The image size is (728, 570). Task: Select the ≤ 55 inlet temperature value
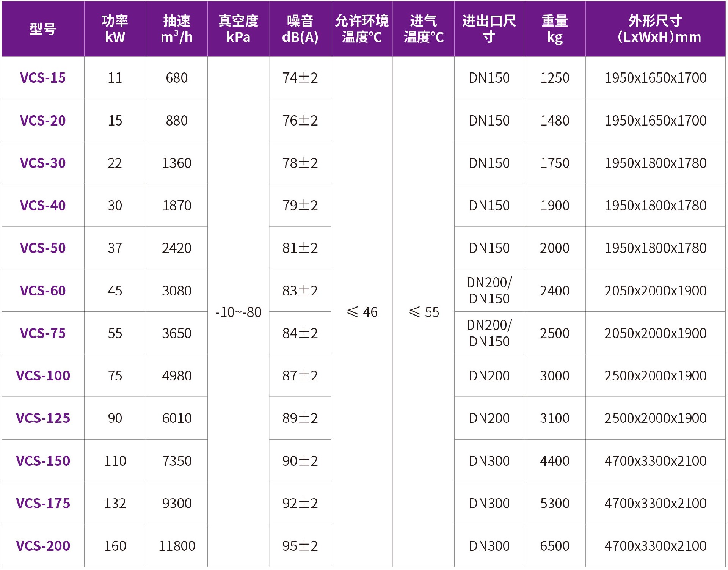[x=424, y=312]
